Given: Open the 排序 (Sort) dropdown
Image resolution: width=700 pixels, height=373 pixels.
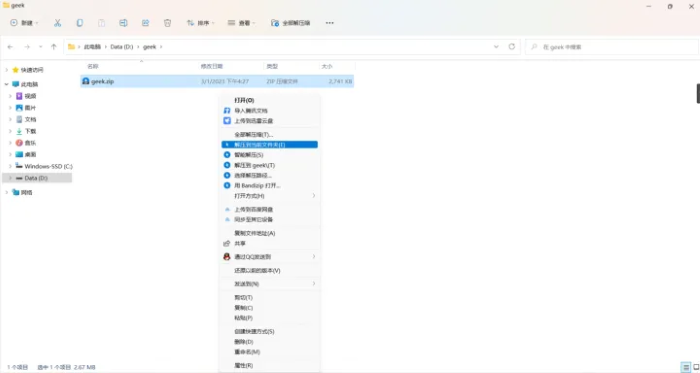Looking at the screenshot, I should (x=200, y=23).
